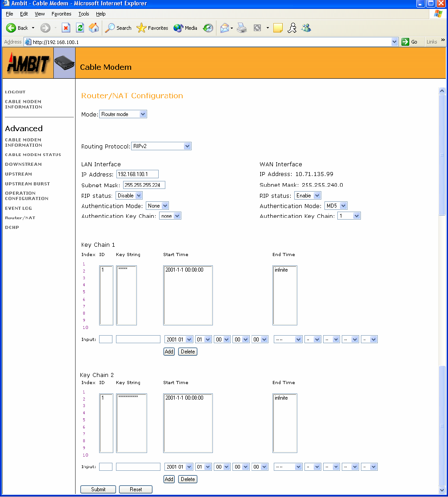This screenshot has width=448, height=497.
Task: Click the LAN IP Address input field
Action: tap(137, 174)
